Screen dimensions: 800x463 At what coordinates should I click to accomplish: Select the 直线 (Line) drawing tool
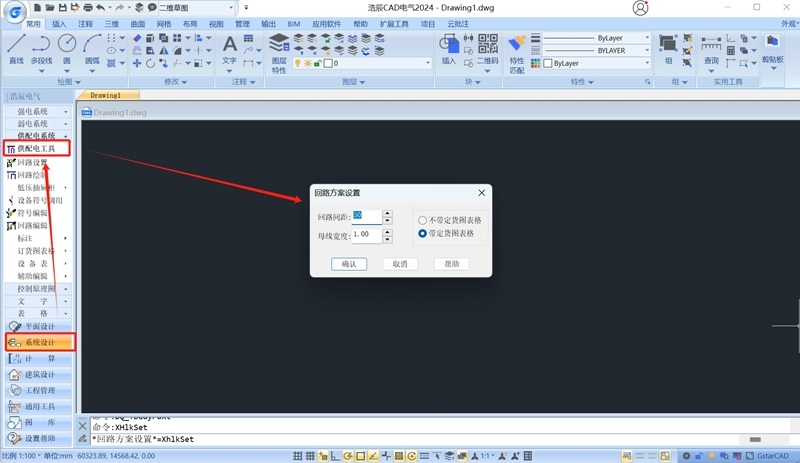16,49
